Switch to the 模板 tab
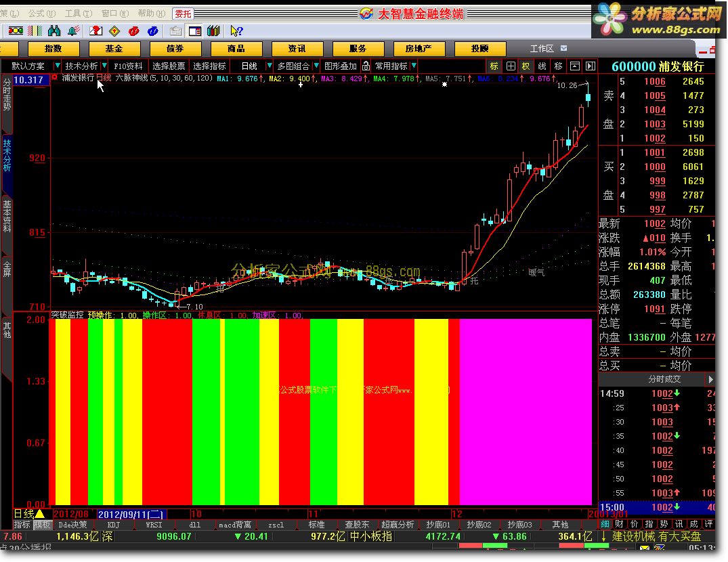 [42, 525]
